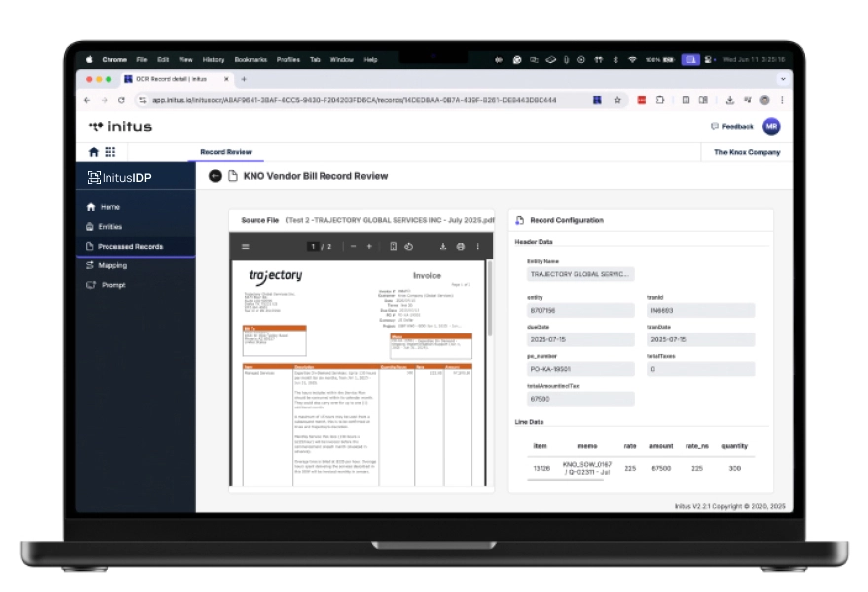Image resolution: width=868 pixels, height=592 pixels.
Task: Open the apps grid icon
Action: pyautogui.click(x=109, y=152)
